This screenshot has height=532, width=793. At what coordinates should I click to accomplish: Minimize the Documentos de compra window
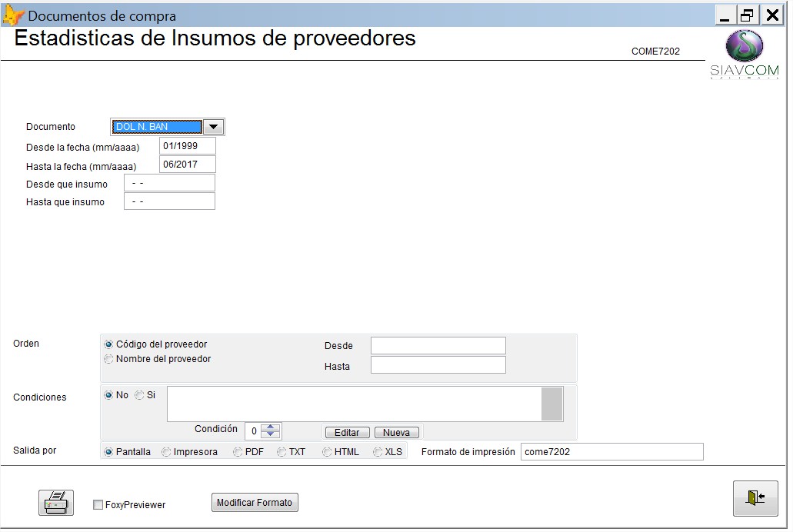725,15
